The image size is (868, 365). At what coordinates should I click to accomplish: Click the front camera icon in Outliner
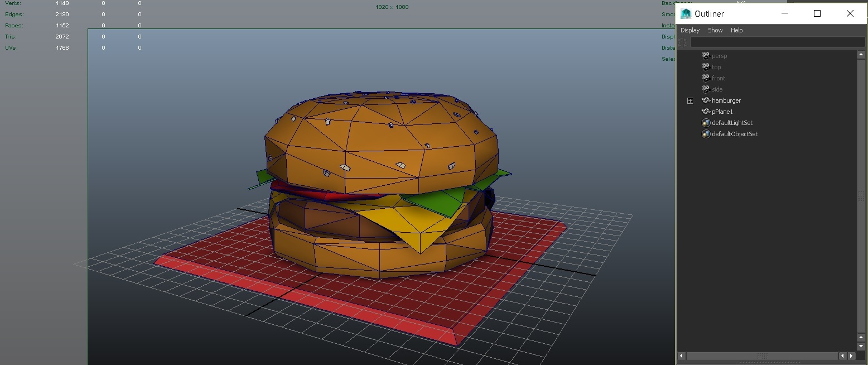coord(706,78)
